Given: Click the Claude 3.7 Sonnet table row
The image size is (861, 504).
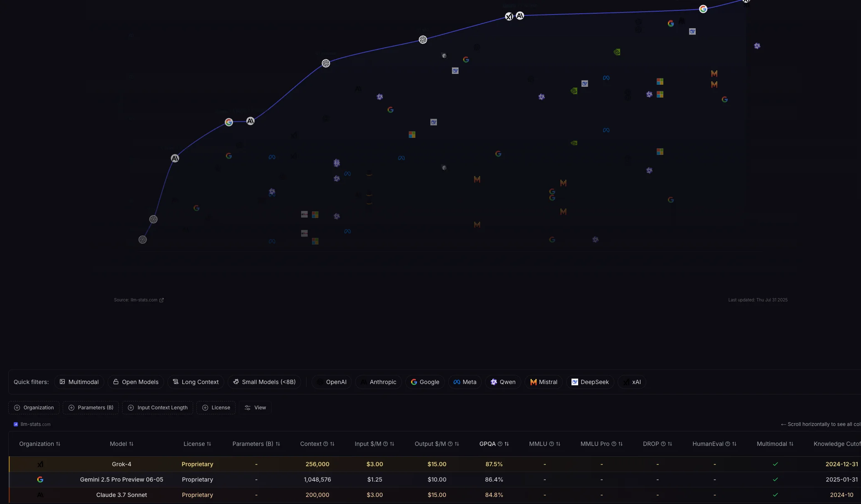Looking at the screenshot, I should coord(121,495).
